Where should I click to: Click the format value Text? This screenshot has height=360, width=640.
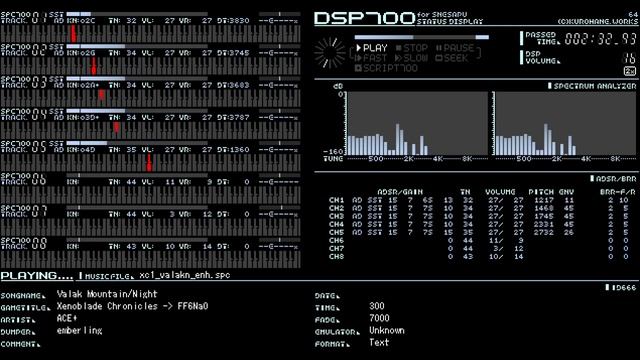click(379, 343)
